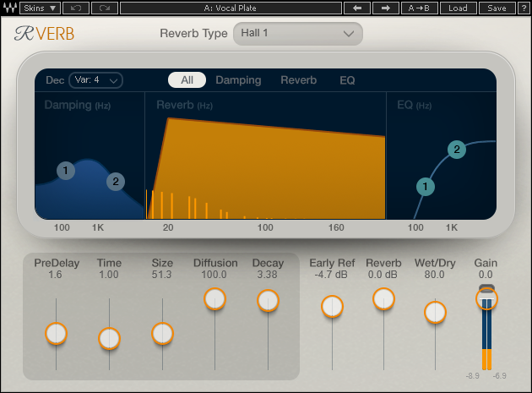The width and height of the screenshot is (532, 393).
Task: Copy setup A to B
Action: click(x=420, y=8)
